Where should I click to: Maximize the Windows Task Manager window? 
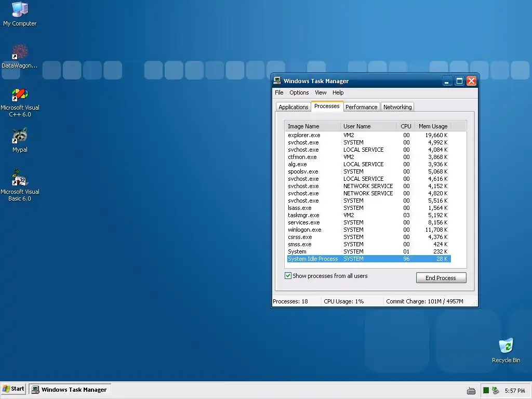click(459, 81)
